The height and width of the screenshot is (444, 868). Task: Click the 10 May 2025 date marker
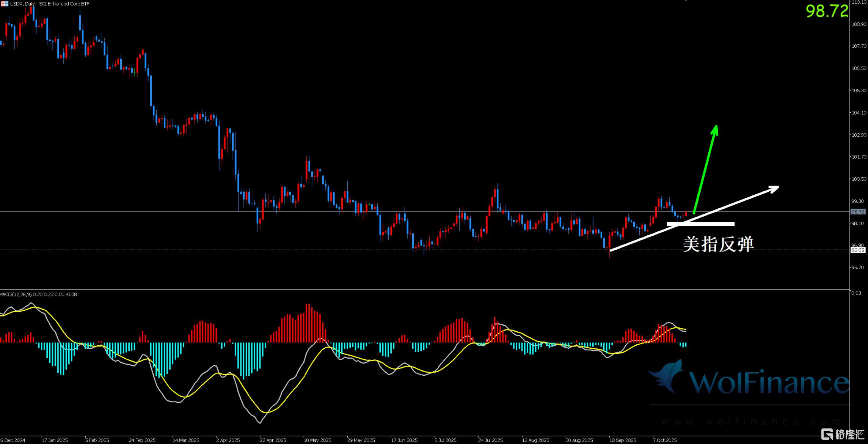(x=317, y=440)
